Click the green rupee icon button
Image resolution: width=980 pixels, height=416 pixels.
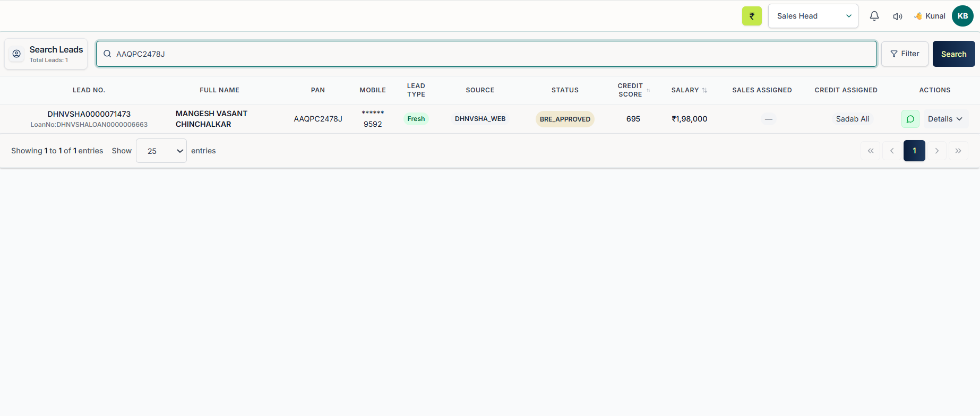click(x=752, y=16)
